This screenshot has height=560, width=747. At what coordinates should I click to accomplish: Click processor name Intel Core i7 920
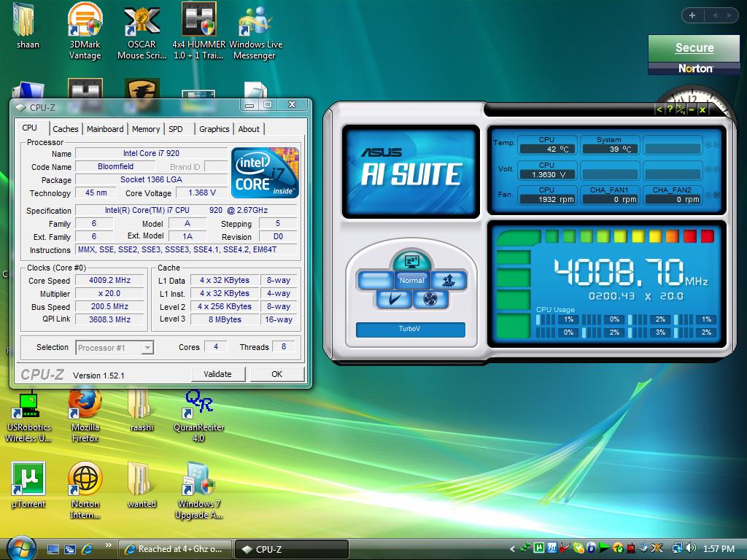click(151, 153)
